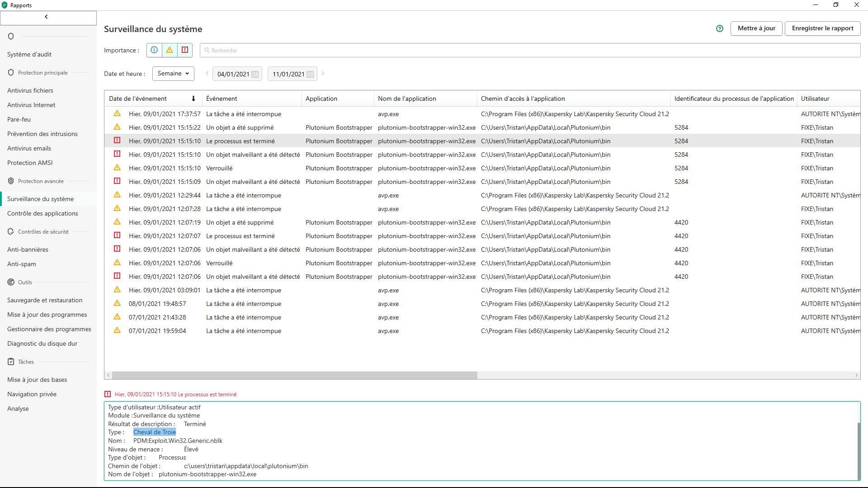Open the Semaine period dropdown

tap(173, 74)
